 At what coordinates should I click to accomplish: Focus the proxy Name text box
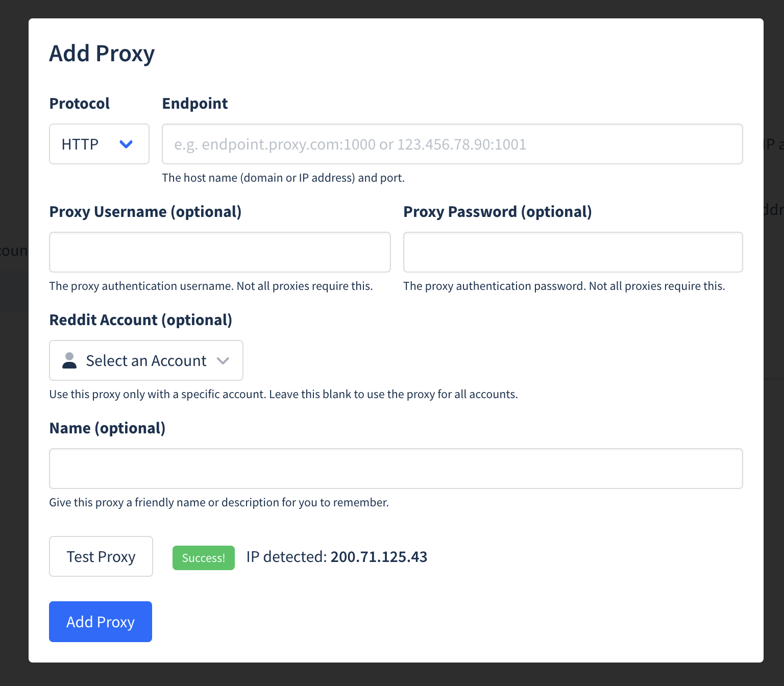pyautogui.click(x=396, y=469)
